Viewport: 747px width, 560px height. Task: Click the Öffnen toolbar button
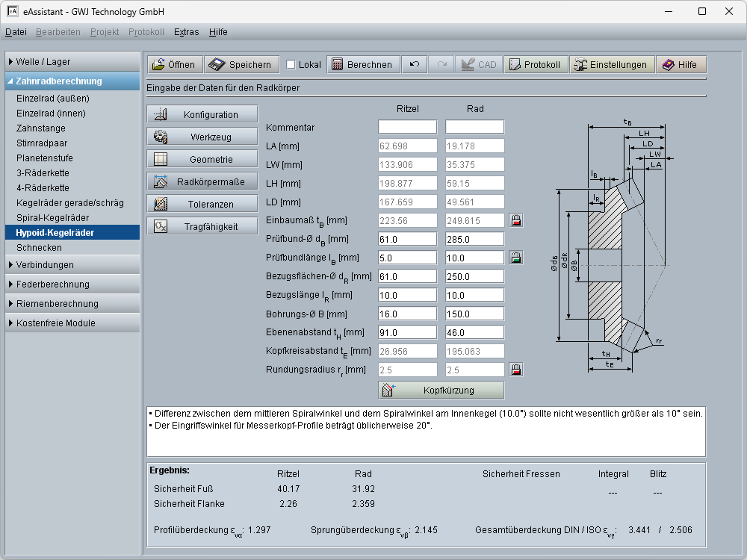(174, 65)
